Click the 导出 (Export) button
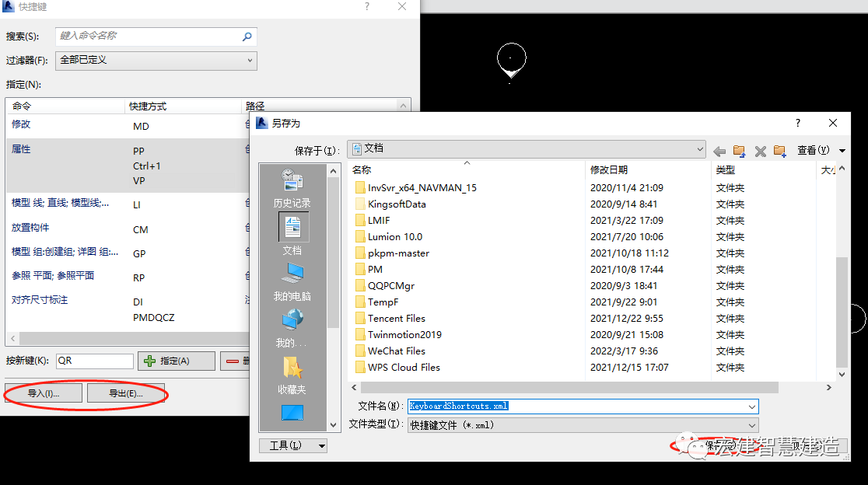The image size is (868, 485). click(x=126, y=394)
